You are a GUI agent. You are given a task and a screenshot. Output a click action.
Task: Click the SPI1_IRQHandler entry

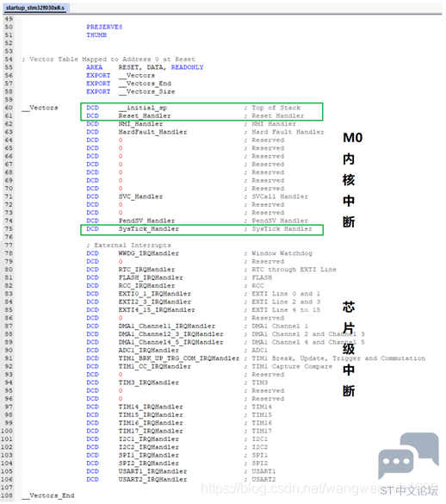149,455
